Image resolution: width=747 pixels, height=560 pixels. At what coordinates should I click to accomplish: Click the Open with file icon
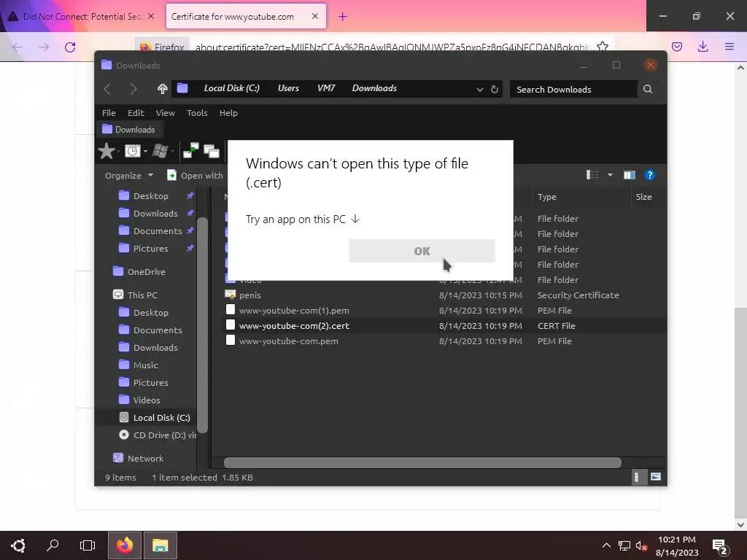(171, 175)
